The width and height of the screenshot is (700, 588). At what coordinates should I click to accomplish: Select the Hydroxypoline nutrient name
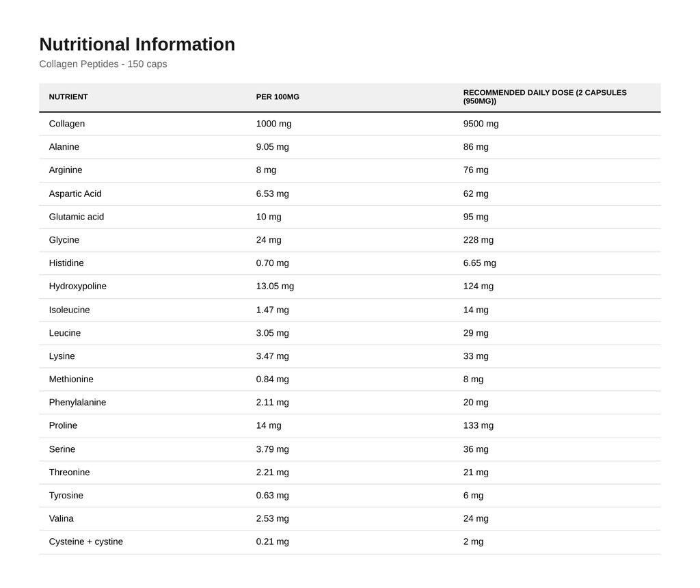click(x=78, y=286)
